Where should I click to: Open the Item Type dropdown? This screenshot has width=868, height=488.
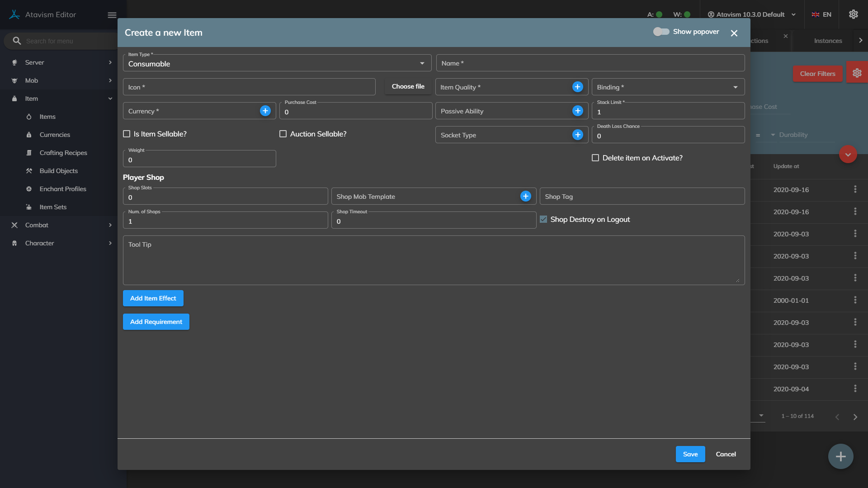(x=277, y=64)
